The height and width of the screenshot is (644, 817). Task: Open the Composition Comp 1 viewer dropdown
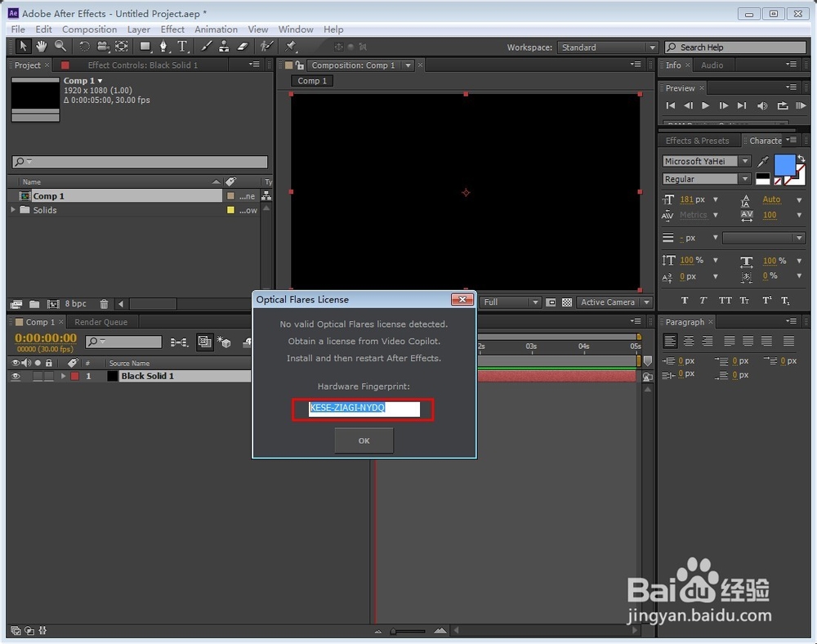(408, 65)
